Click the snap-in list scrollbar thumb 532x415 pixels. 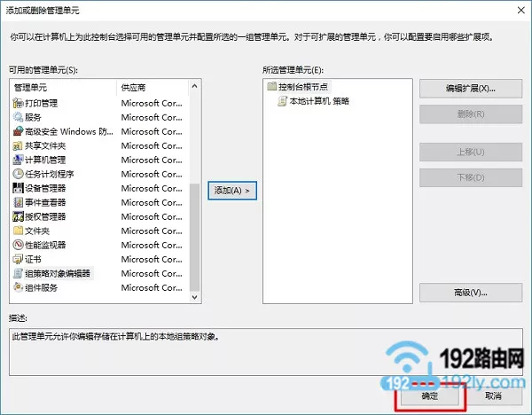click(194, 237)
